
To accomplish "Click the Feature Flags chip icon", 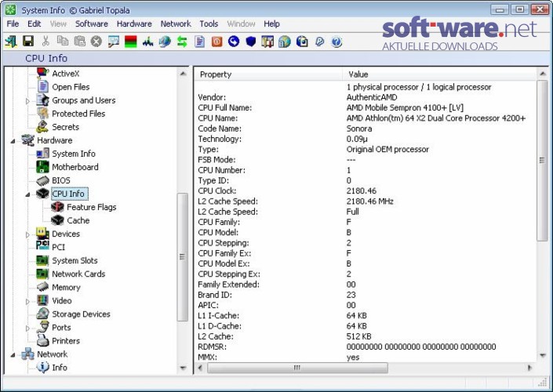I will (x=57, y=207).
